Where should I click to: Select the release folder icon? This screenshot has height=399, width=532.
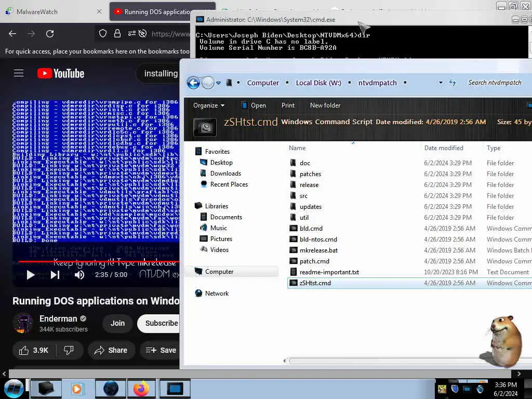click(x=293, y=184)
